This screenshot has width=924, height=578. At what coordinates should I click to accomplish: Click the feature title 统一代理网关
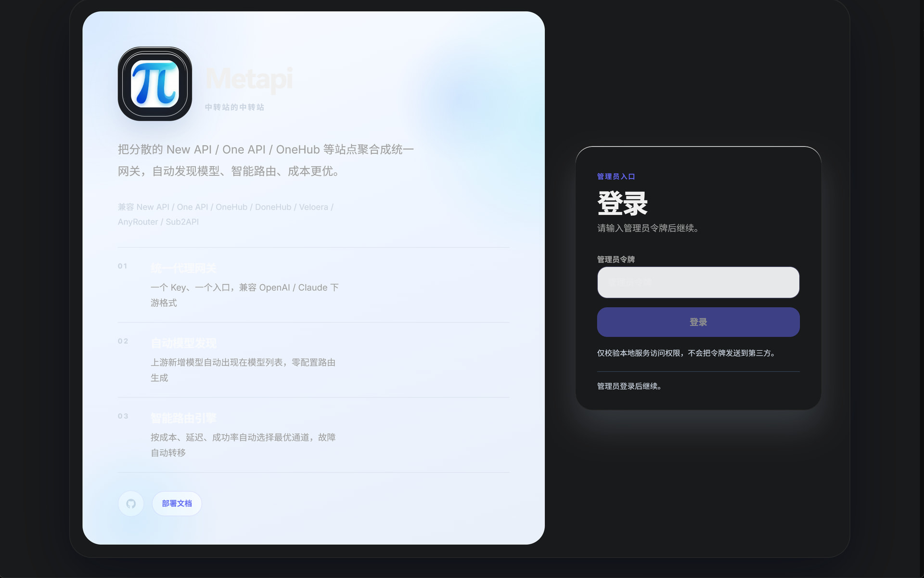click(x=183, y=268)
